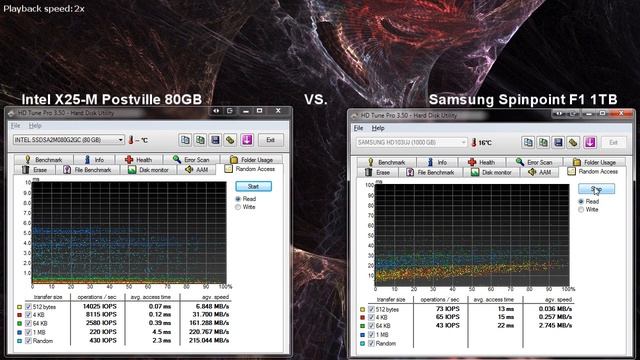Select Read radio button in Samsung window
Screen dimensions: 640x360
[x=581, y=201]
